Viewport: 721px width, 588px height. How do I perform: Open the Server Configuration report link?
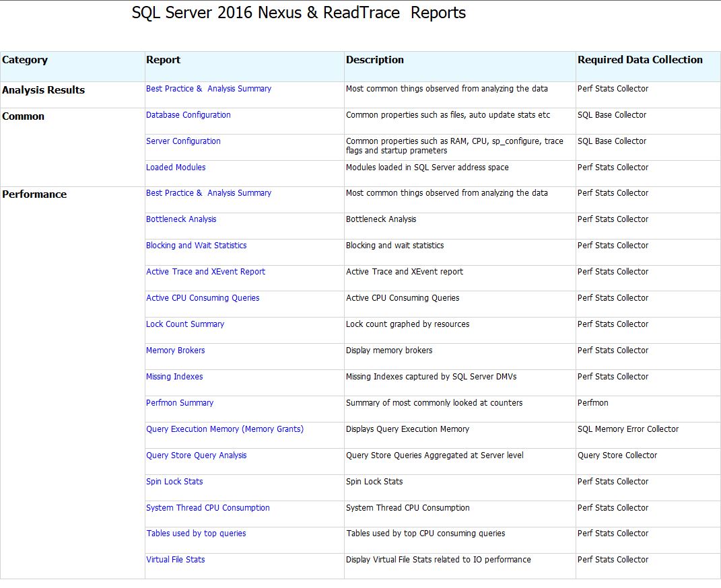click(184, 141)
